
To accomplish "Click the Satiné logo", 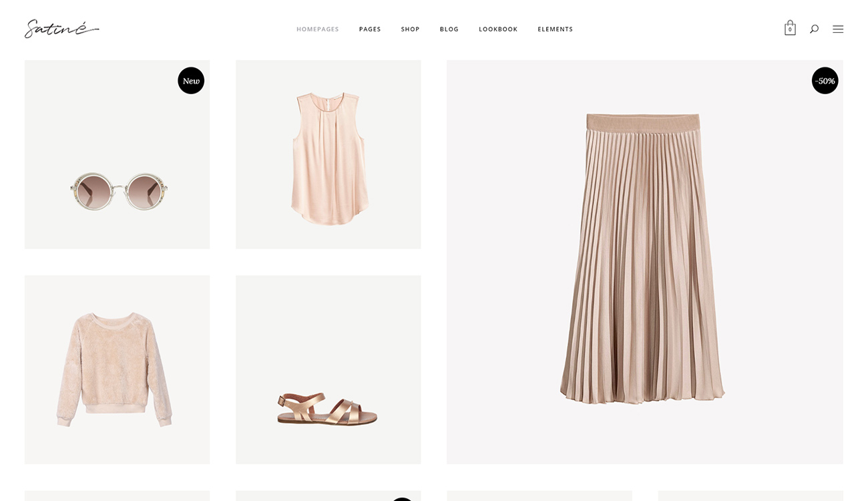I will [61, 29].
